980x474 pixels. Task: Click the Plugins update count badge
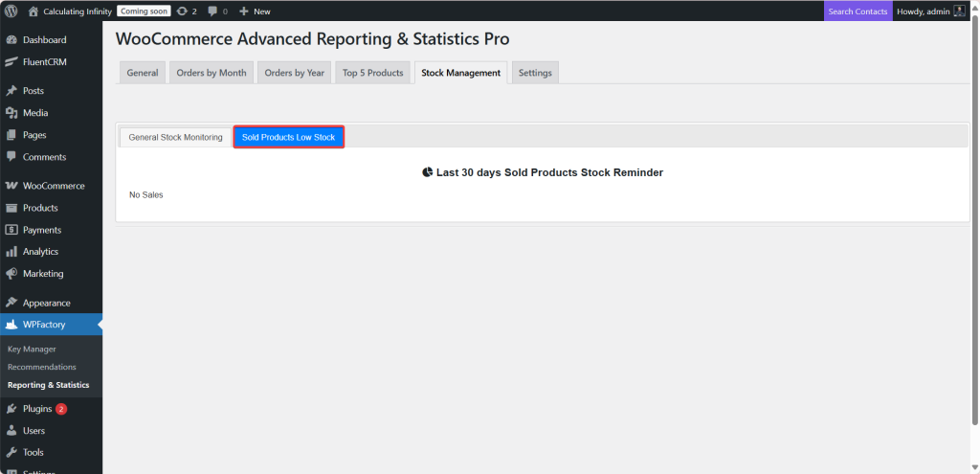click(60, 409)
